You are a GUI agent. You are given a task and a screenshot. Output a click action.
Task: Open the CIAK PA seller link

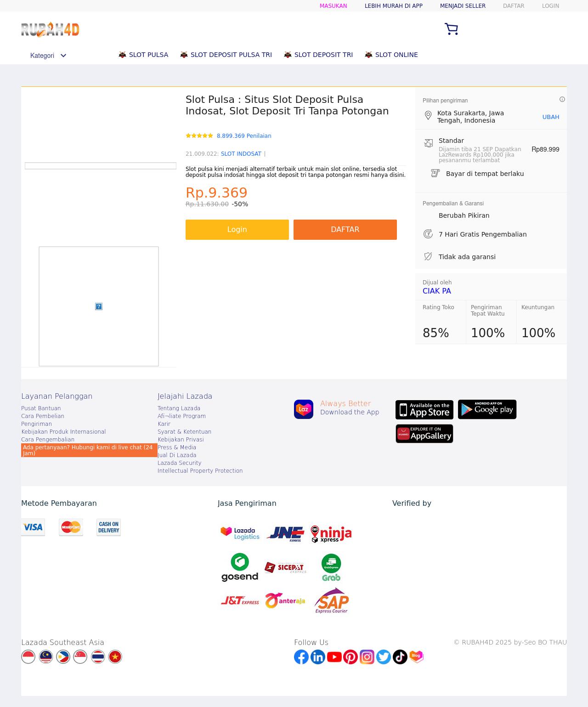point(436,291)
